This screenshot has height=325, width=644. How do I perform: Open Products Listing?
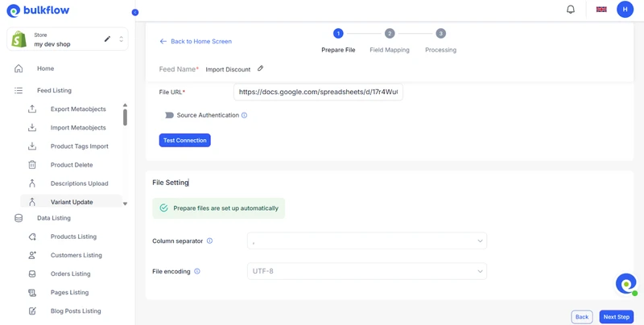pyautogui.click(x=73, y=237)
